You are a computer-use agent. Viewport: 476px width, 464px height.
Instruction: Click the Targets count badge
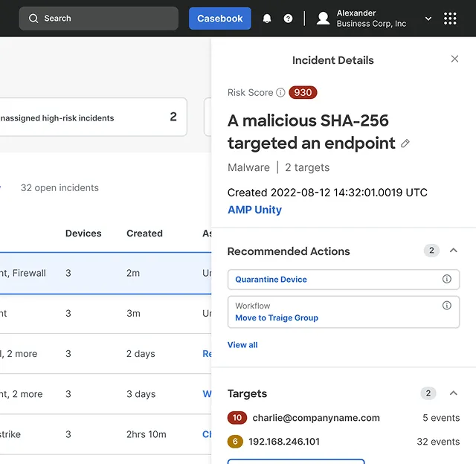(x=428, y=393)
